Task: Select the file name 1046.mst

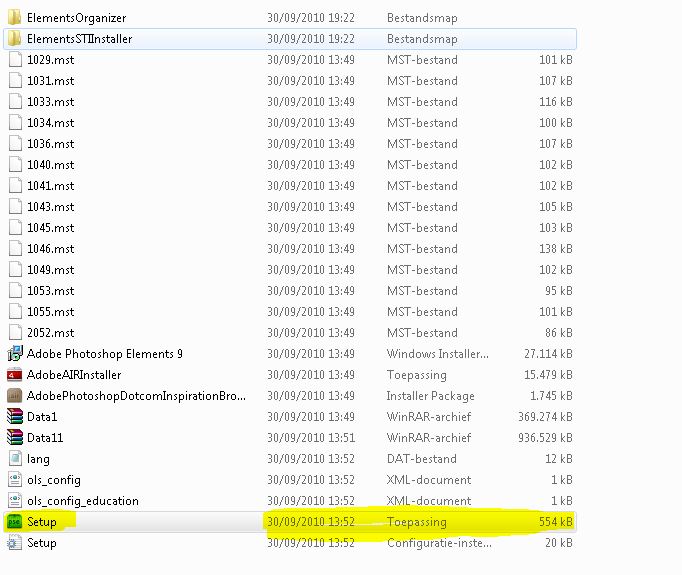Action: (x=51, y=249)
